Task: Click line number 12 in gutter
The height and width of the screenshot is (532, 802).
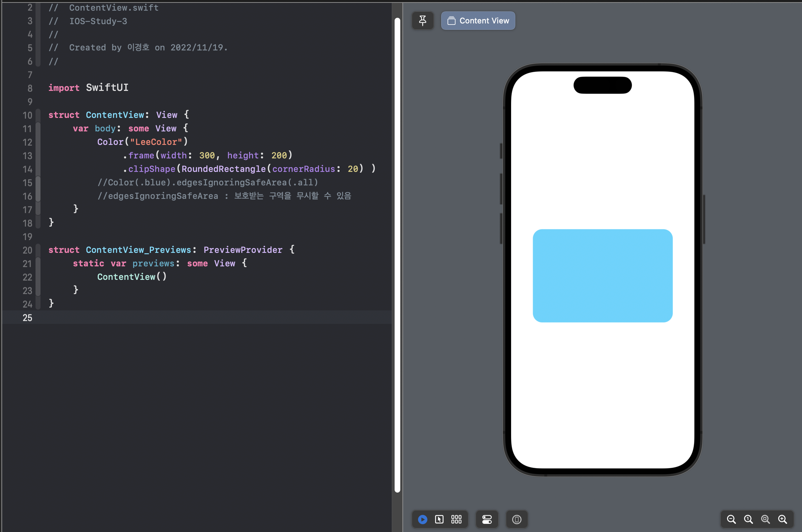Action: point(27,142)
